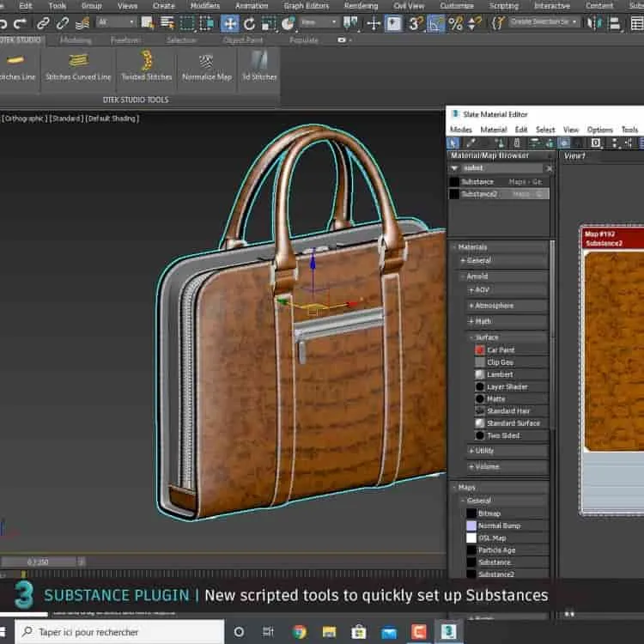Open the Modifiers menu
The image size is (644, 644).
tap(205, 5)
